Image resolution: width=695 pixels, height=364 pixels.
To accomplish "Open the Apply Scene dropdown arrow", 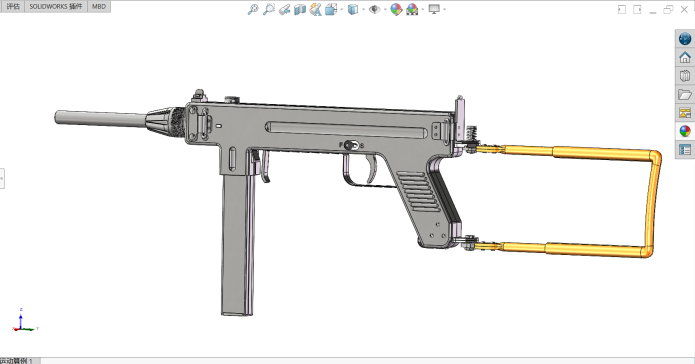I will [x=423, y=9].
